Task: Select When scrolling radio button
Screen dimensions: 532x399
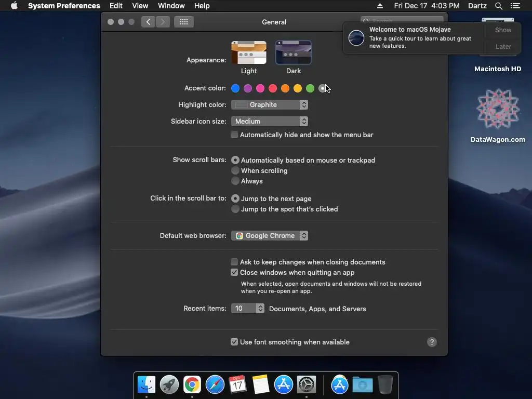Action: coord(235,170)
